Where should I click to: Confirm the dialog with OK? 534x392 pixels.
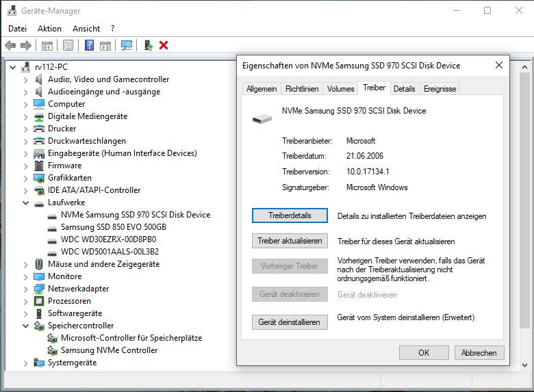click(x=424, y=352)
